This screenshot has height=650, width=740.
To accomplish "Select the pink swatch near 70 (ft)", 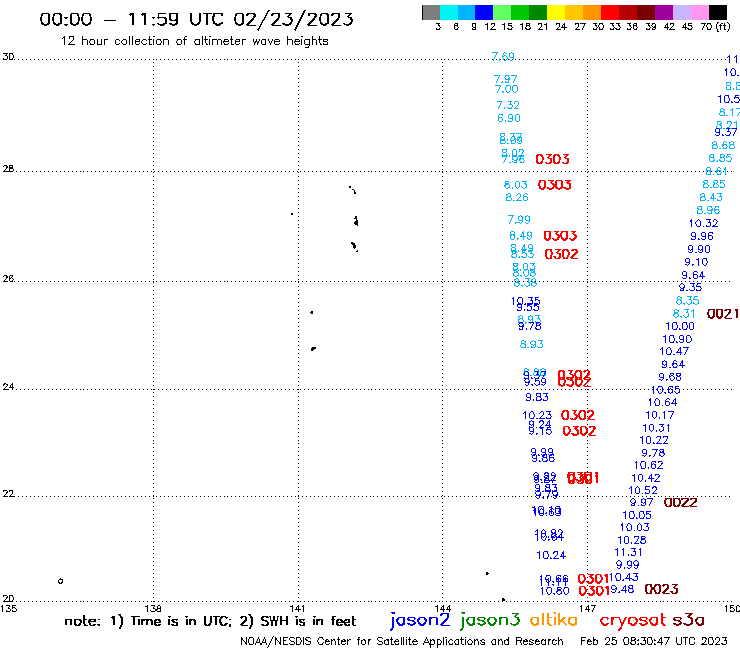I will 699,12.
